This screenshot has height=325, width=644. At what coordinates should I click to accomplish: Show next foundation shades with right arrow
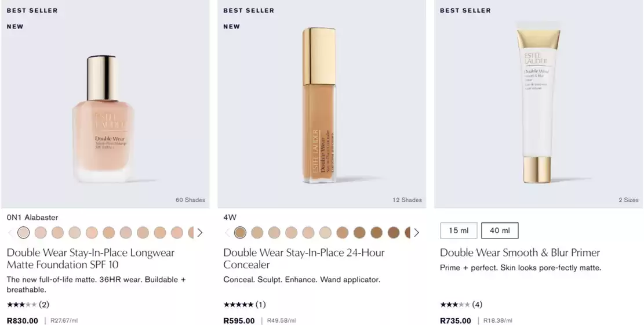click(x=200, y=233)
